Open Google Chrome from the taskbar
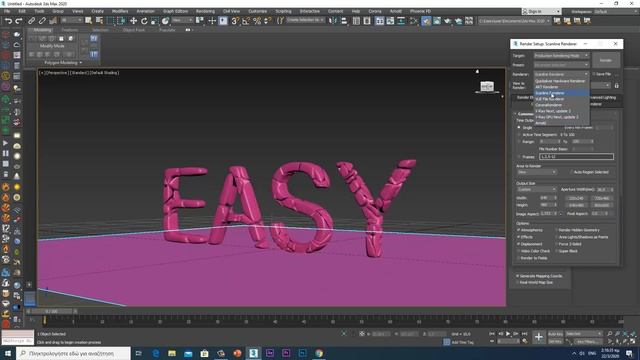640x360 pixels. point(319,353)
